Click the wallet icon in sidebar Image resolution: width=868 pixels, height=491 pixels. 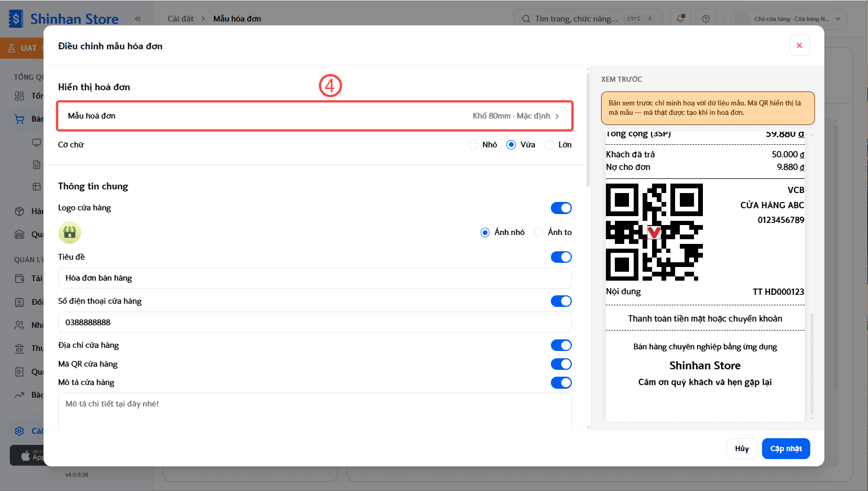[x=19, y=279]
